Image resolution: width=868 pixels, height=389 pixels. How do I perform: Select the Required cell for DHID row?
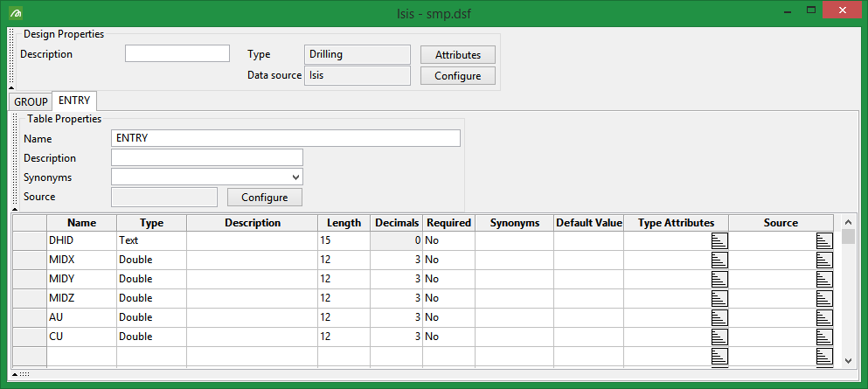[448, 240]
